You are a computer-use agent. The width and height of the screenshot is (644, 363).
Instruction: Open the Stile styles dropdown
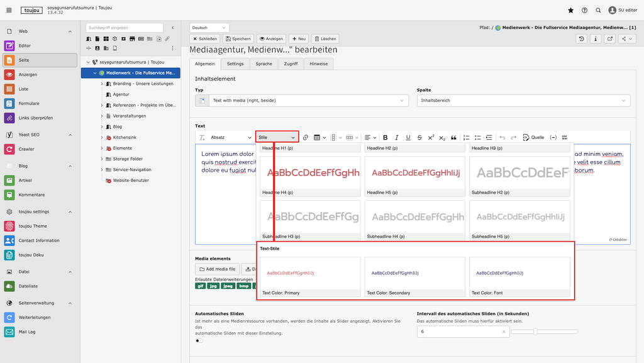pyautogui.click(x=277, y=138)
